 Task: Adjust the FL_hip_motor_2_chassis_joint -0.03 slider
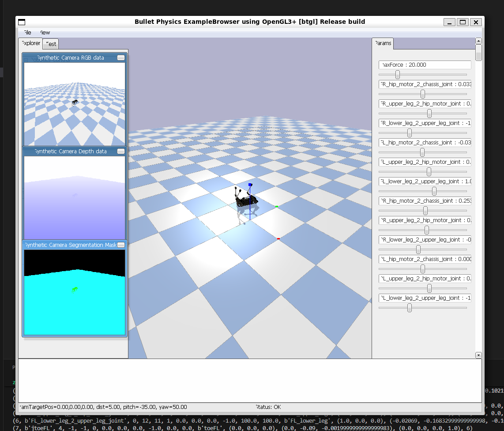click(x=422, y=152)
